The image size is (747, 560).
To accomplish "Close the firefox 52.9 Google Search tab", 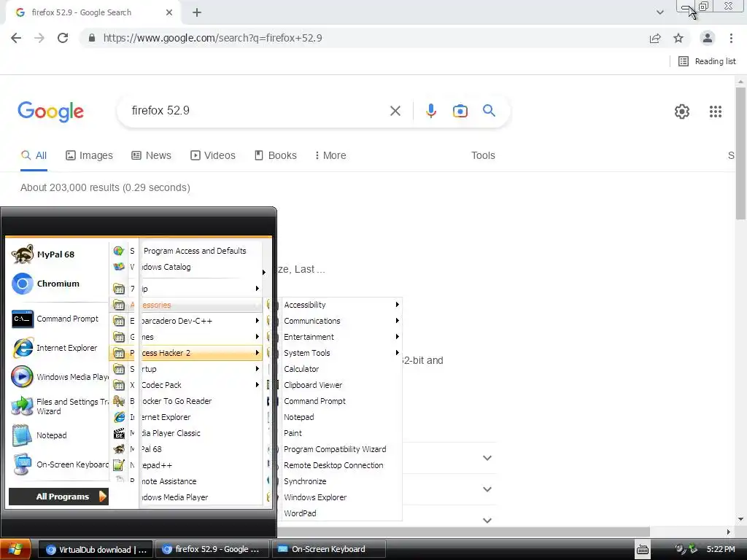I will pyautogui.click(x=169, y=12).
